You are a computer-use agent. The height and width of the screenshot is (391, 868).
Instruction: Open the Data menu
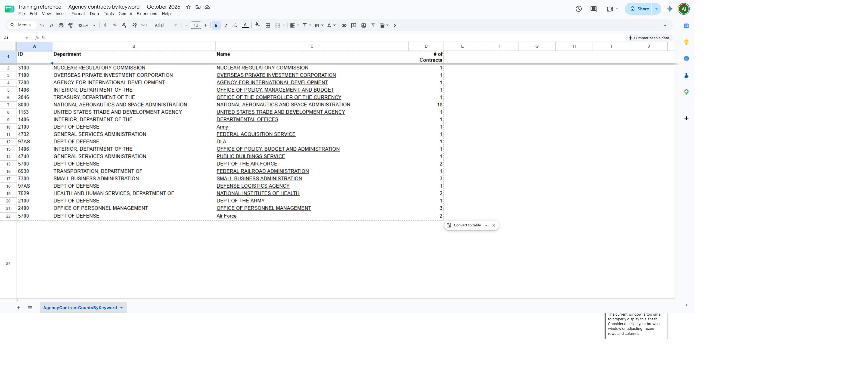tap(94, 14)
